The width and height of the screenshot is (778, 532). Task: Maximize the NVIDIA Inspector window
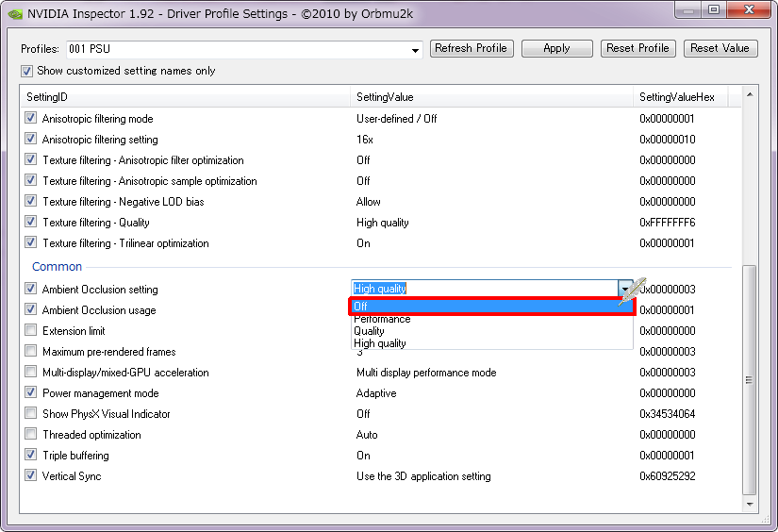tap(714, 10)
